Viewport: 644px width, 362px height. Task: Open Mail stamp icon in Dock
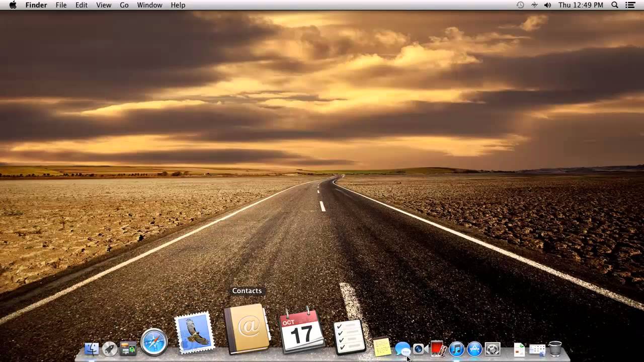195,333
